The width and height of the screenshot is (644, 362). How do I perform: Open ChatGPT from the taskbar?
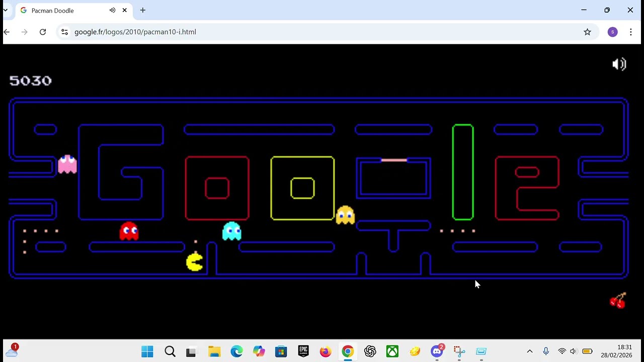[370, 351]
